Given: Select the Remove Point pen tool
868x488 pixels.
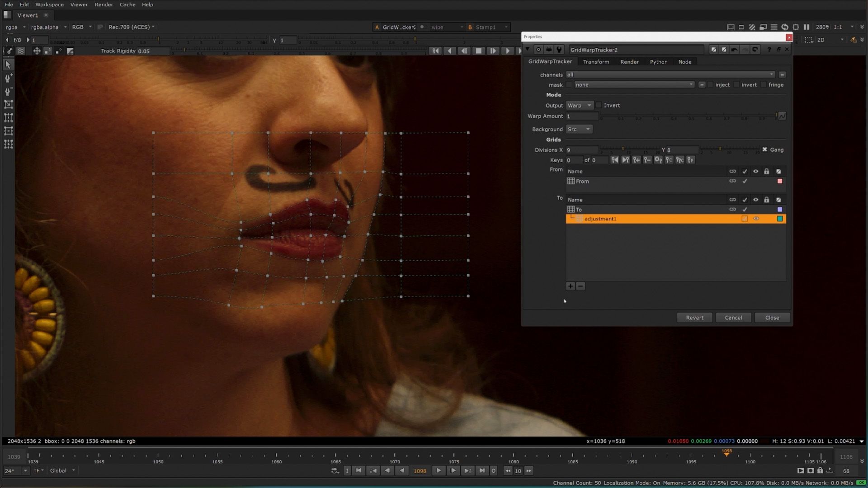Looking at the screenshot, I should coord(8,91).
